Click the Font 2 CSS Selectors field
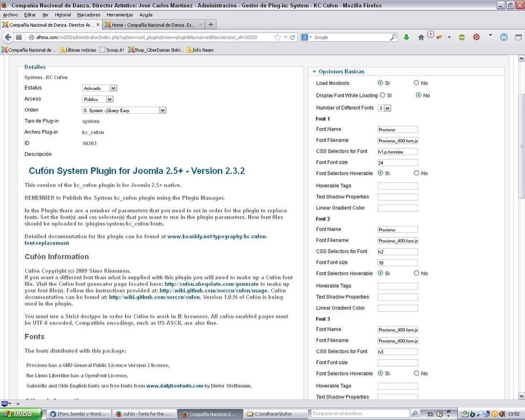The image size is (525, 420). [x=398, y=252]
